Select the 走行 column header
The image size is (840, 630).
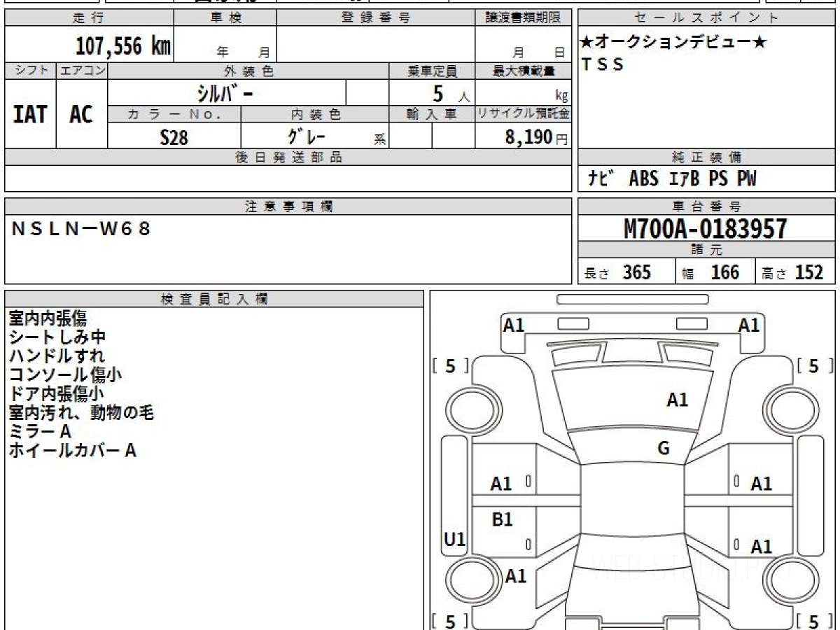[89, 18]
